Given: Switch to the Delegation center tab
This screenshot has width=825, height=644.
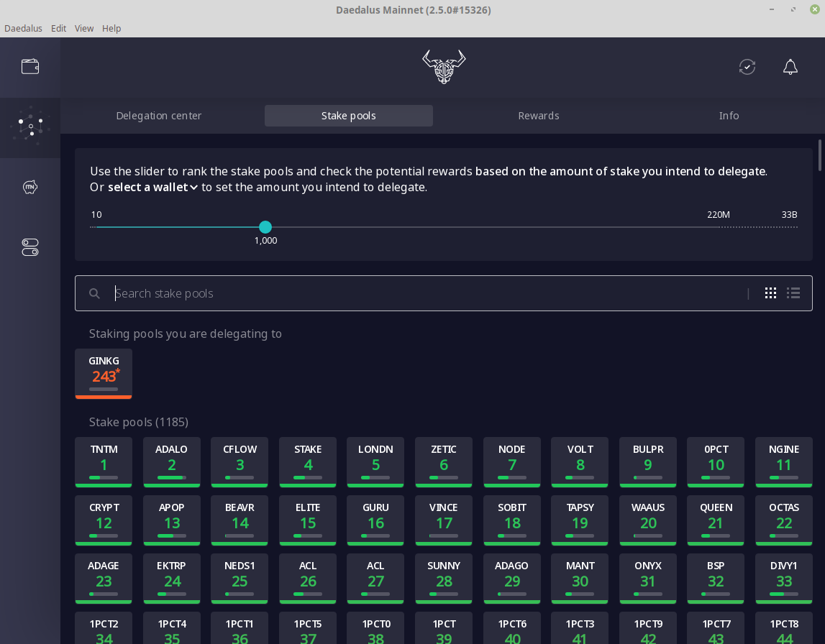Looking at the screenshot, I should (159, 116).
